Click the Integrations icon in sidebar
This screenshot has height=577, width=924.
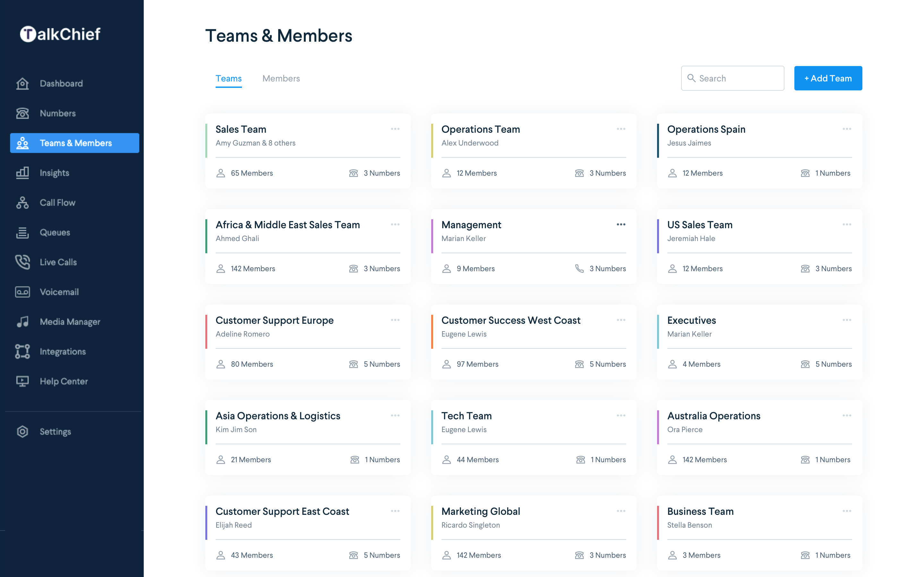pos(22,351)
